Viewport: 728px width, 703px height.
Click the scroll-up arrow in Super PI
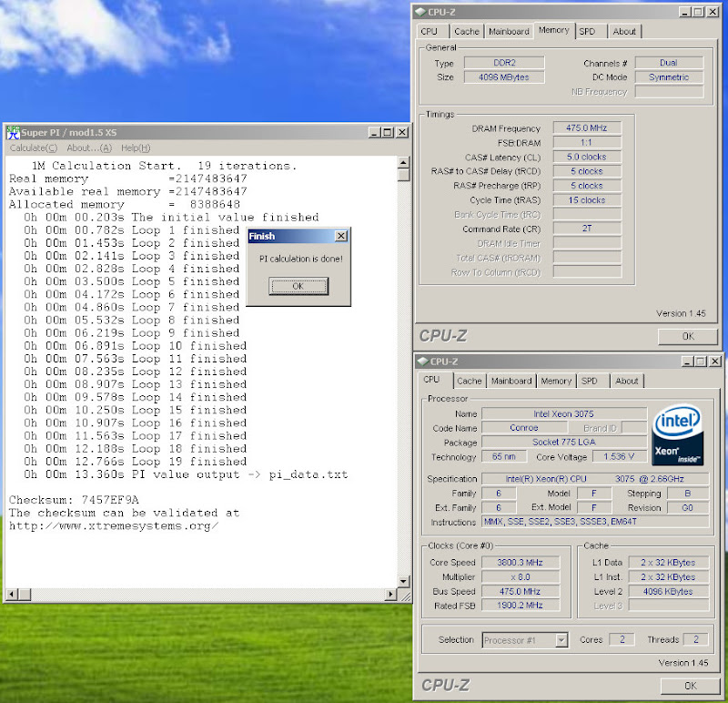point(402,163)
